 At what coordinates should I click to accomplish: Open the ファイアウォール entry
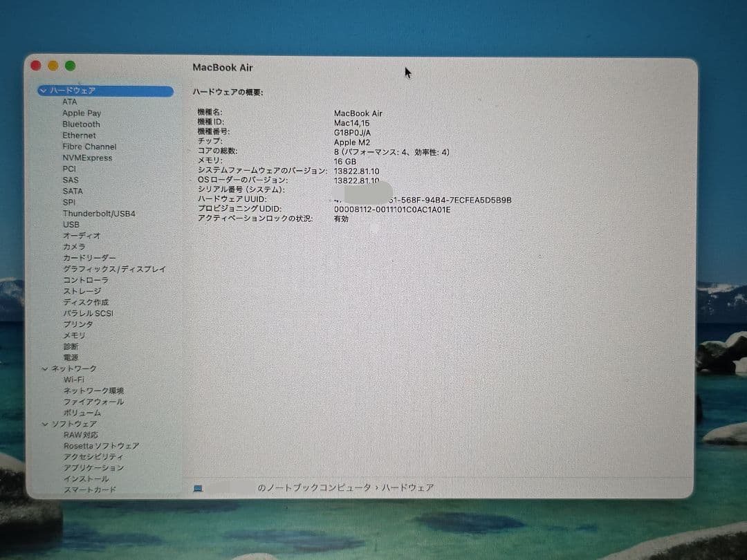tap(93, 402)
